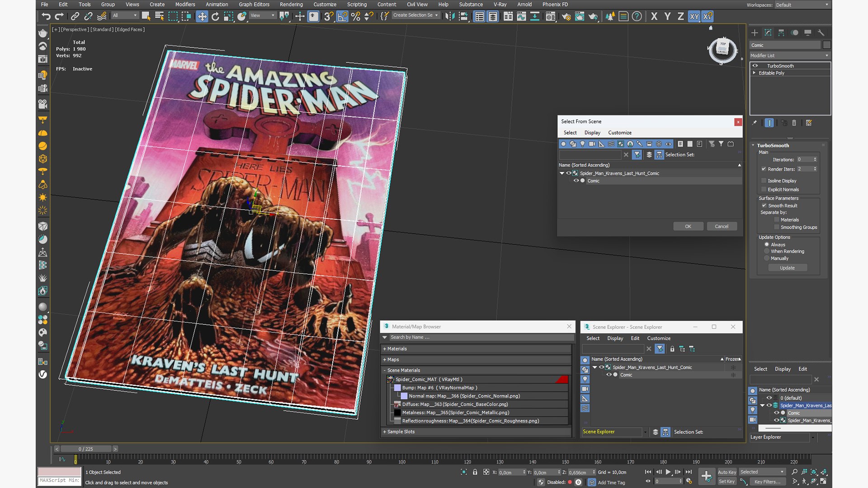Viewport: 868px width, 488px height.
Task: Open the Utilities wrench tab icon
Action: [x=821, y=33]
